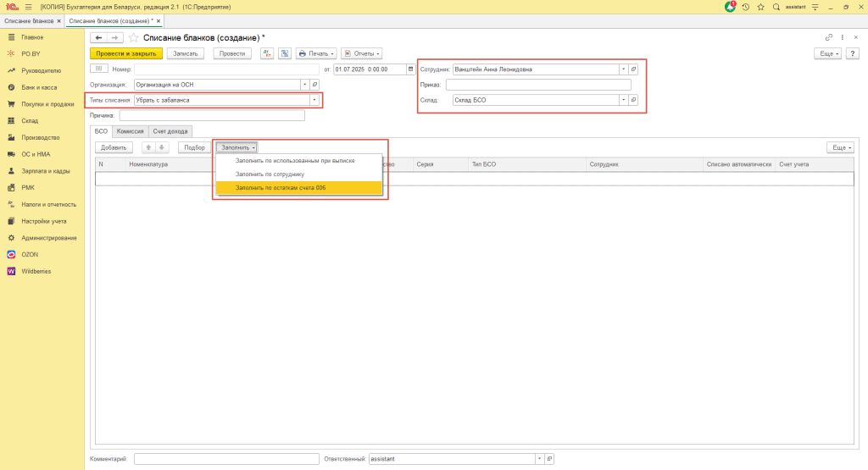This screenshot has width=868, height=470.
Task: Focus the Номер input field
Action: [x=226, y=69]
